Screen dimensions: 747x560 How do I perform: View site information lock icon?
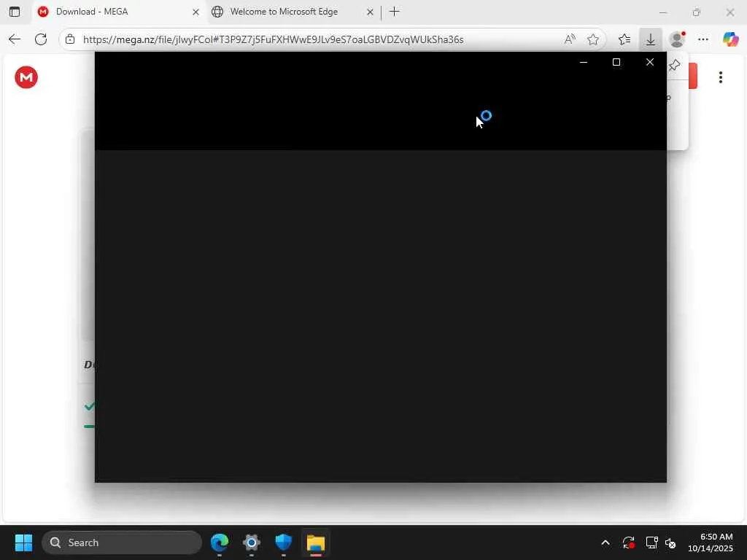[70, 39]
